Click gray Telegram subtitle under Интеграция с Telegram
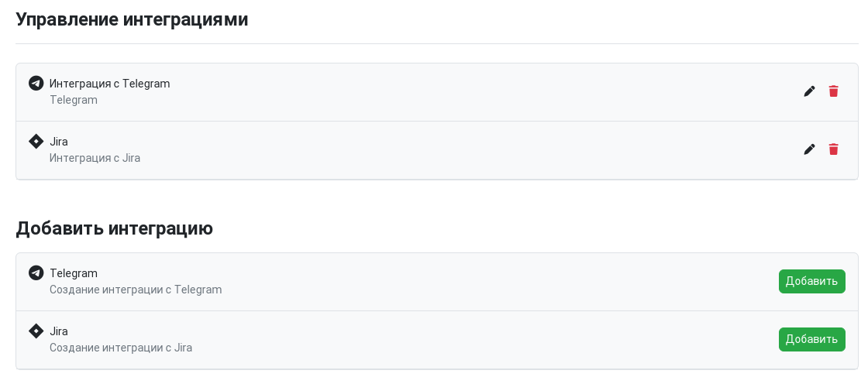This screenshot has width=868, height=384. (74, 100)
